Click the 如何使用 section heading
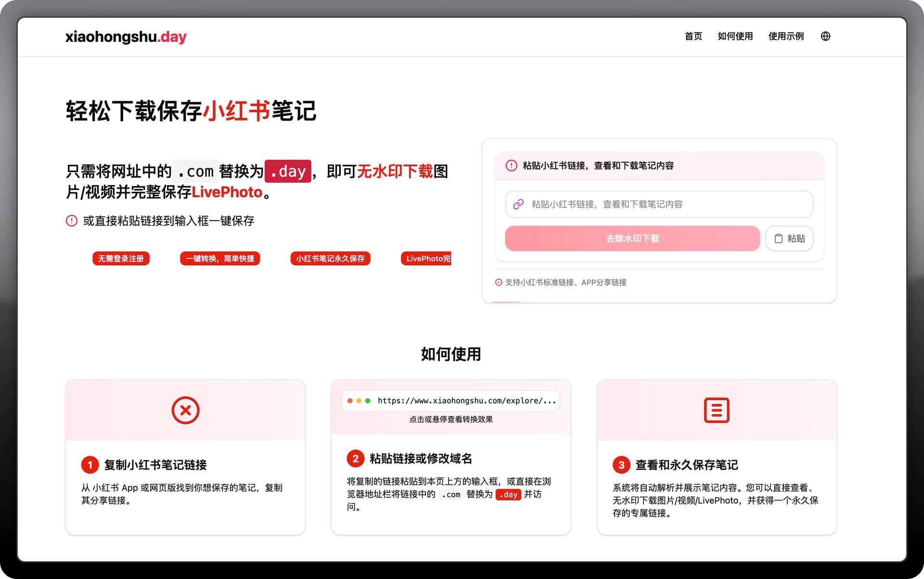The image size is (924, 579). tap(451, 354)
